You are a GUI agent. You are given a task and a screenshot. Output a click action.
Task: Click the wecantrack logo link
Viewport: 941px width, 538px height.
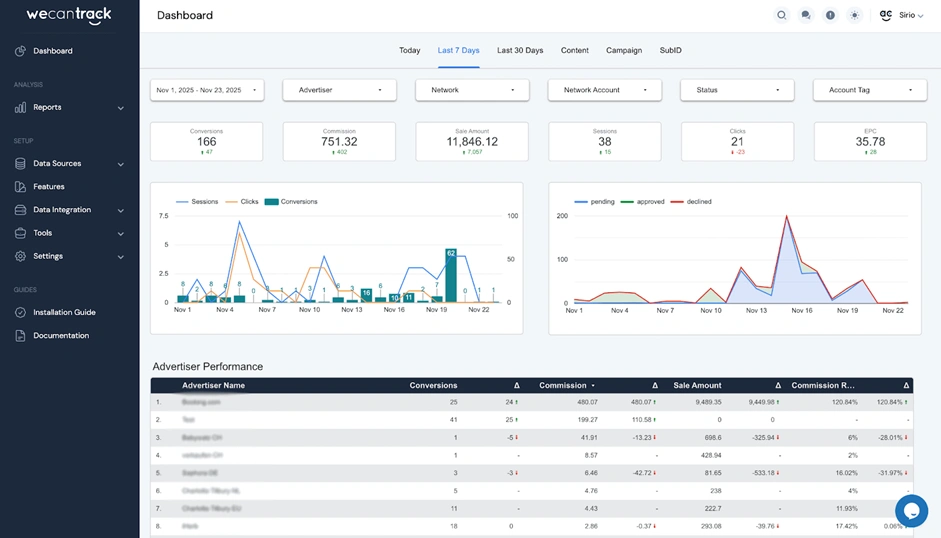click(x=68, y=16)
